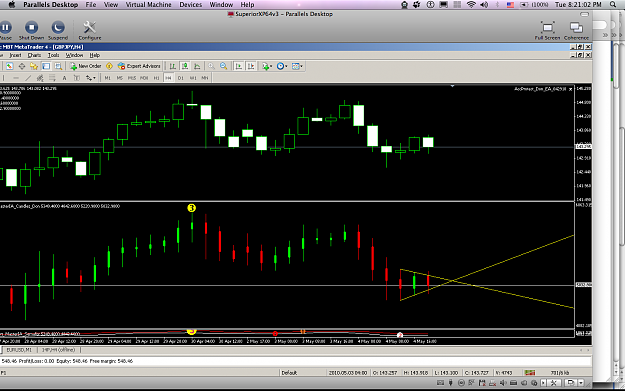Open the Tools menu in MetaTrader

pos(53,55)
